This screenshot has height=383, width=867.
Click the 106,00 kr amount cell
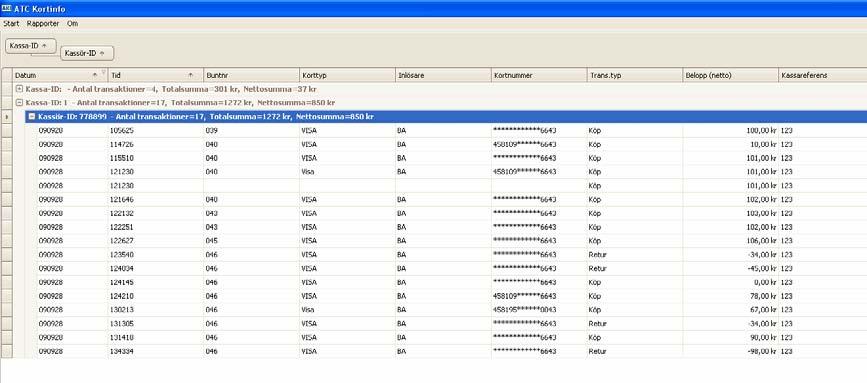click(730, 241)
